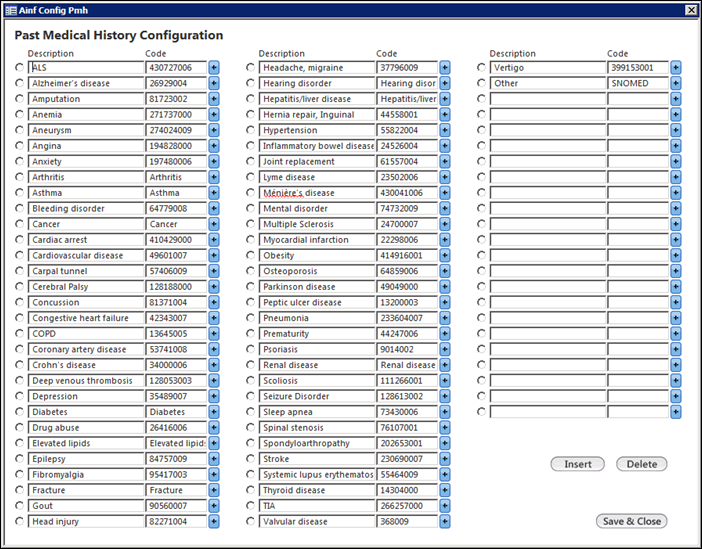
Task: Open code lookup for Pneumonia row
Action: 445,318
